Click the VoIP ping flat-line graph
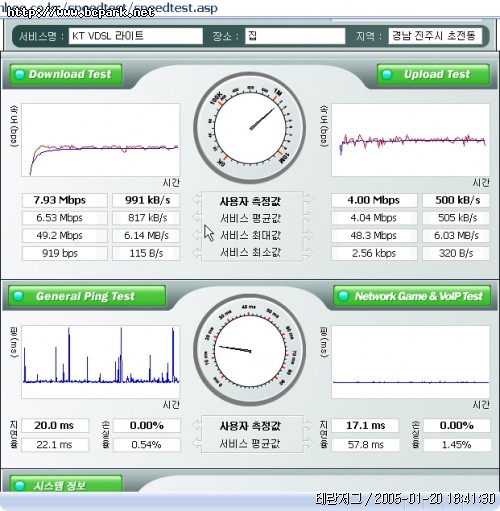 pos(411,362)
